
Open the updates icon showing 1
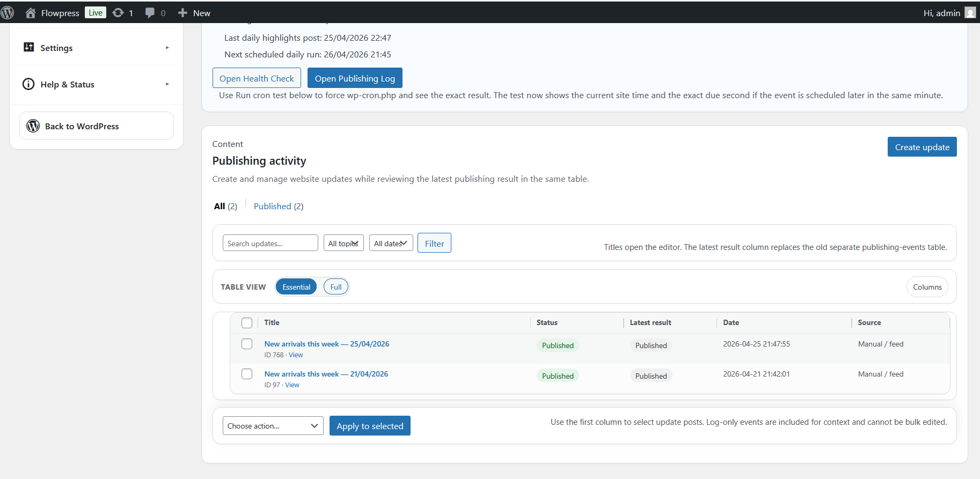(118, 12)
